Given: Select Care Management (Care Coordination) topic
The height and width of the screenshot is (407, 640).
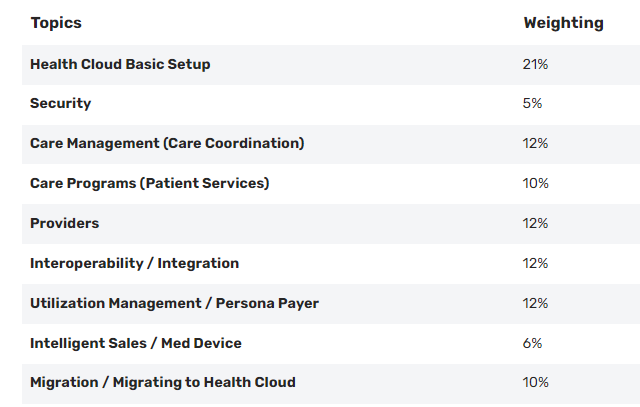Looking at the screenshot, I should (167, 143).
